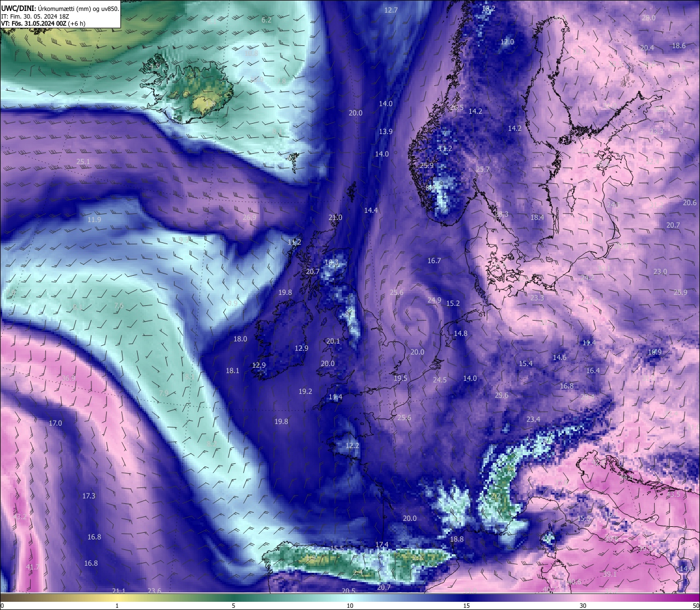Image resolution: width=700 pixels, height=610 pixels.
Task: Click the color scale tick label 30
Action: coord(583,606)
